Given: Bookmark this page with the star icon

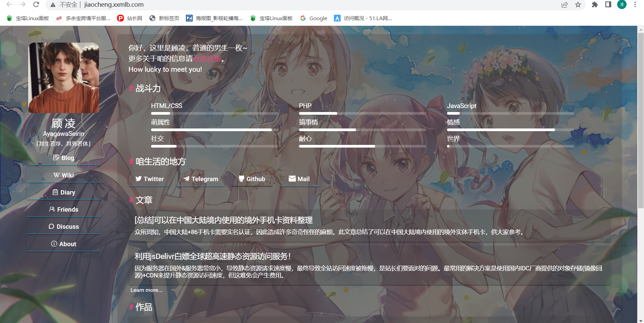Looking at the screenshot, I should coord(578,5).
